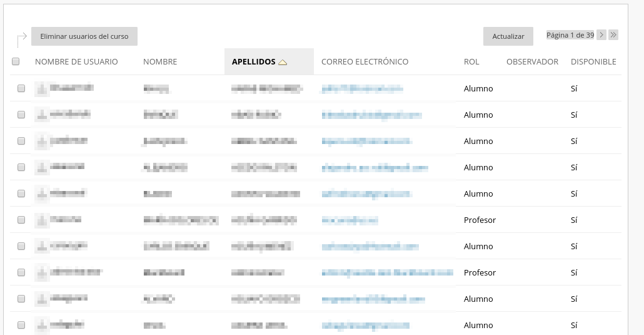Screen dimensions: 644x335
Task: Click avatar icon in the last visible row
Action: [42, 326]
